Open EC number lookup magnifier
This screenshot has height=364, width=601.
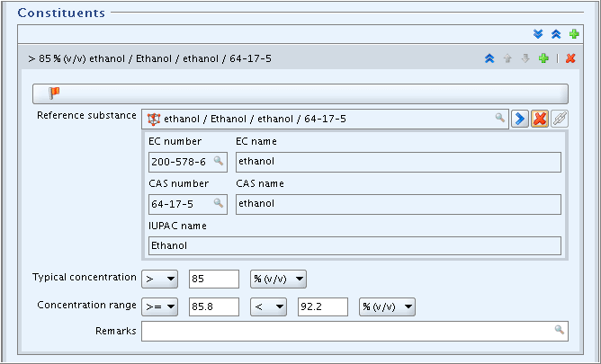click(x=218, y=161)
